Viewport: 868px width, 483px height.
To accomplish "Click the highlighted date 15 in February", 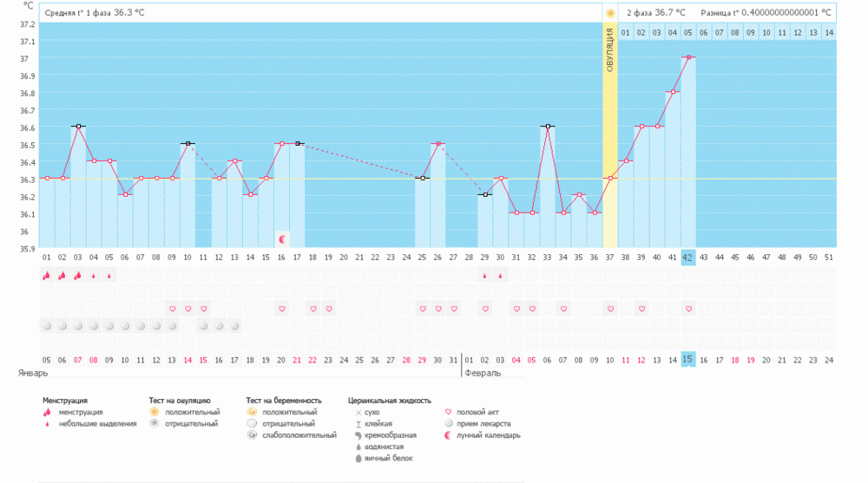I will (x=688, y=359).
